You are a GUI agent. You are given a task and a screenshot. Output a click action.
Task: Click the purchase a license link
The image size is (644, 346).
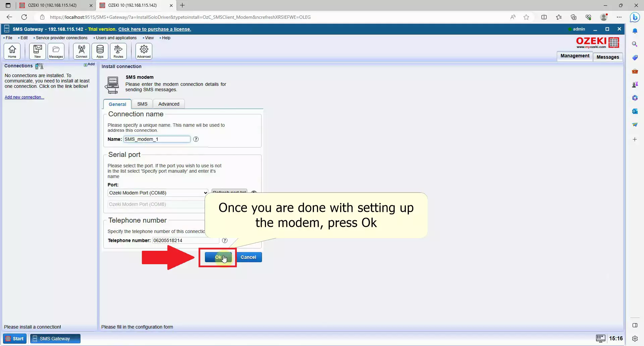pos(155,29)
